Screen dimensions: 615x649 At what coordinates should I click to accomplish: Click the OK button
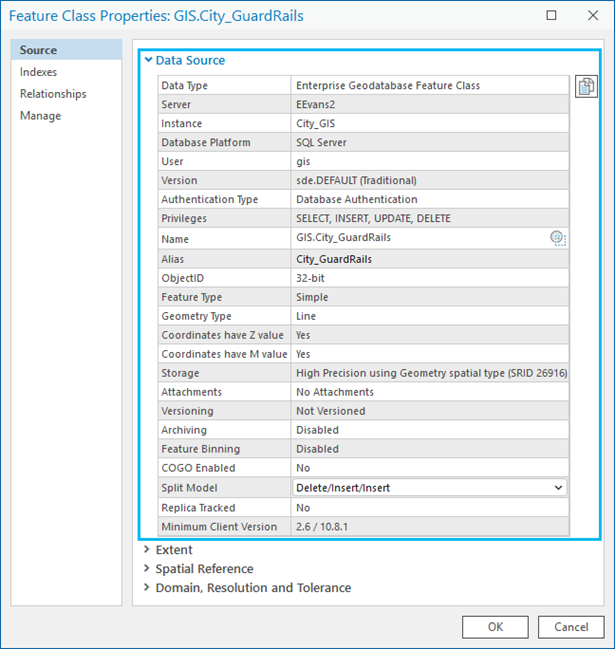[x=495, y=627]
